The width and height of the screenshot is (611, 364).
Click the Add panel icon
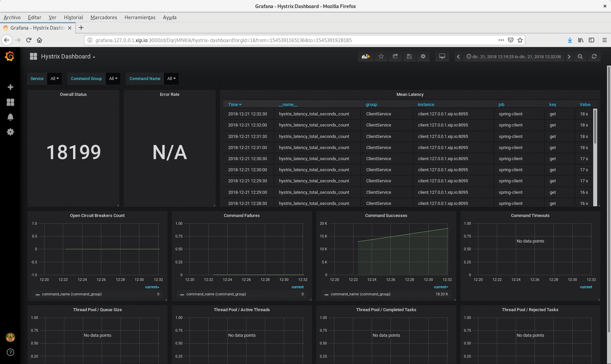(x=366, y=57)
